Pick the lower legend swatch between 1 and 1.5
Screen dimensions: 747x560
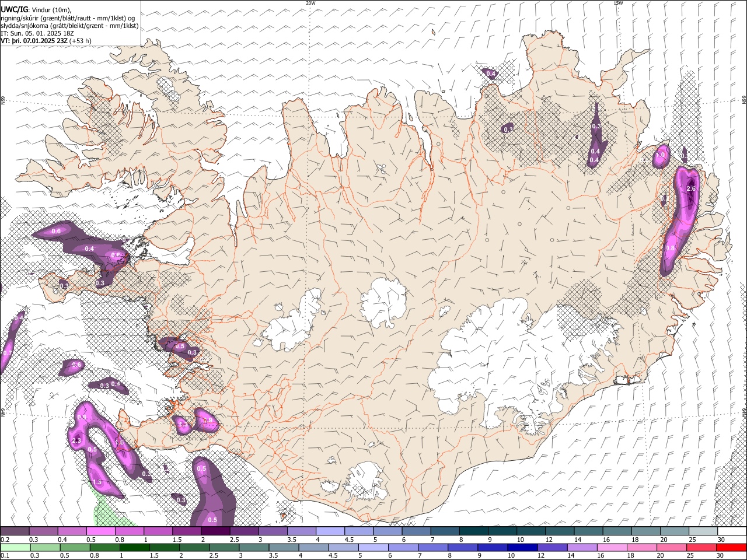[135, 547]
